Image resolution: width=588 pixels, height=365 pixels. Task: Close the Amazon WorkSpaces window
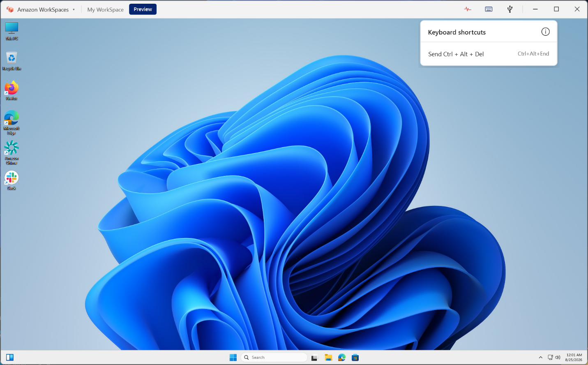coord(577,9)
